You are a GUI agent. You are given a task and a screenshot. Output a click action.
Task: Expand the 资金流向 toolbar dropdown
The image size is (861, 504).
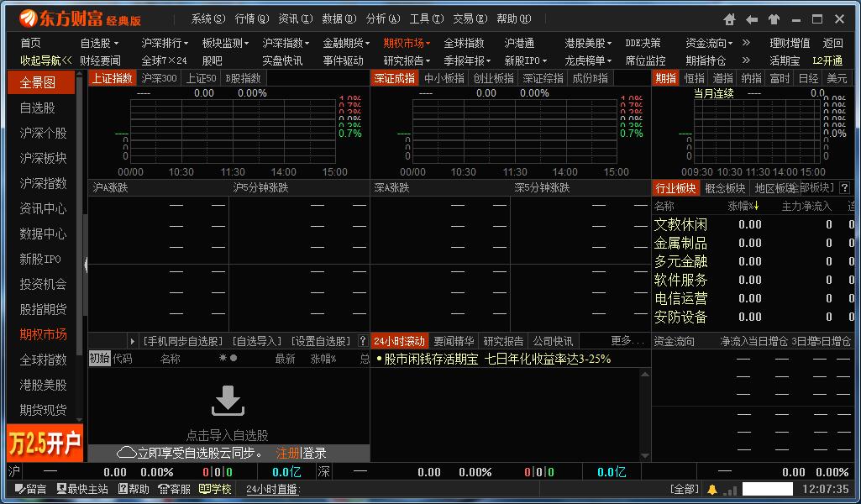[x=709, y=43]
